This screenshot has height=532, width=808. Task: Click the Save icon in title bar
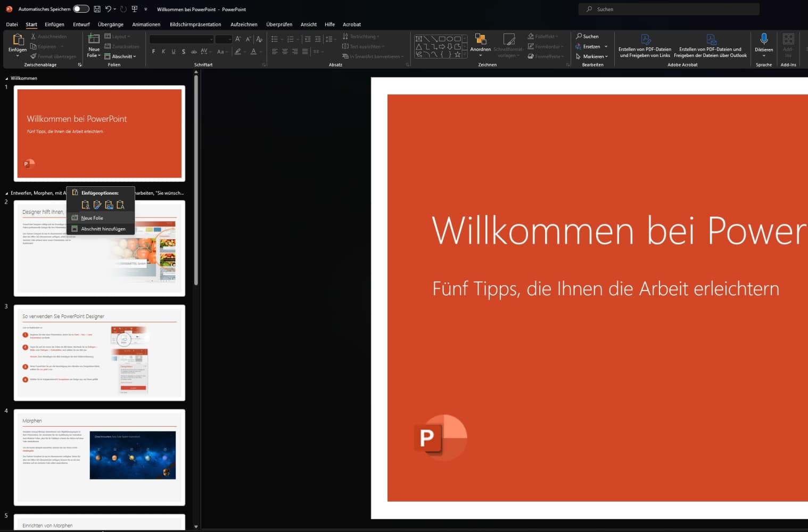pos(97,9)
